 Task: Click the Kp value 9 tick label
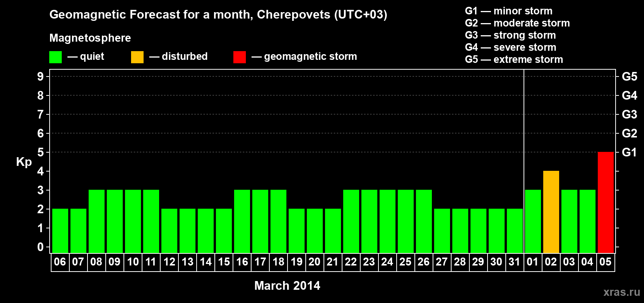coord(41,77)
